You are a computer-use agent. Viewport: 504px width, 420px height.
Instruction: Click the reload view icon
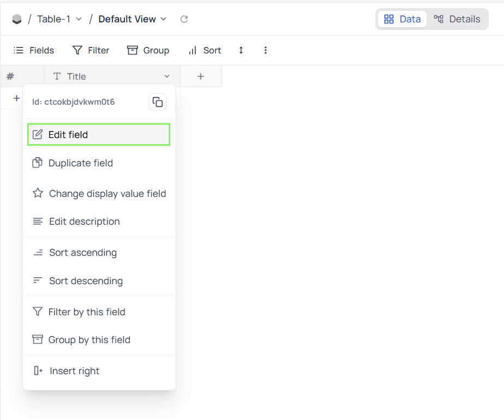[184, 19]
